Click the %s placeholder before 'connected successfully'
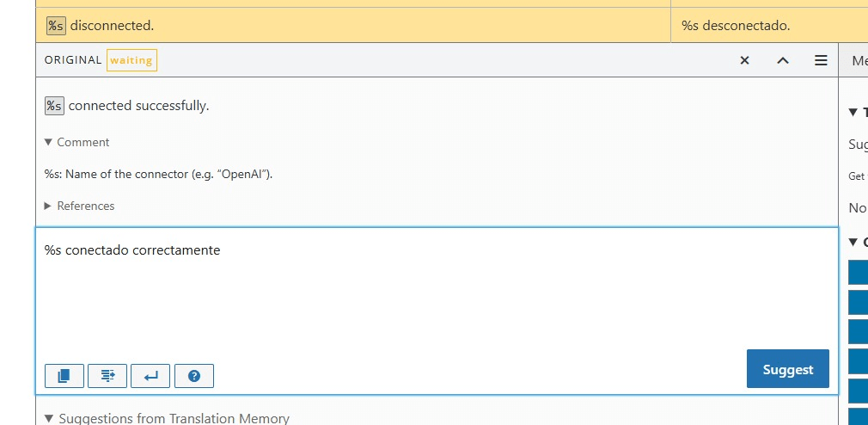This screenshot has width=868, height=425. coord(54,106)
